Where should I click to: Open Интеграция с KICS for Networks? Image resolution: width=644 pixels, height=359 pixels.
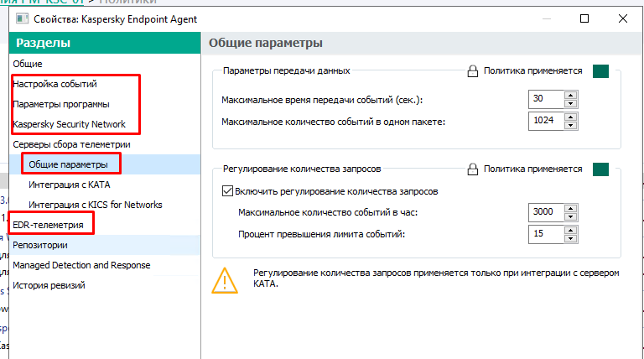(96, 205)
